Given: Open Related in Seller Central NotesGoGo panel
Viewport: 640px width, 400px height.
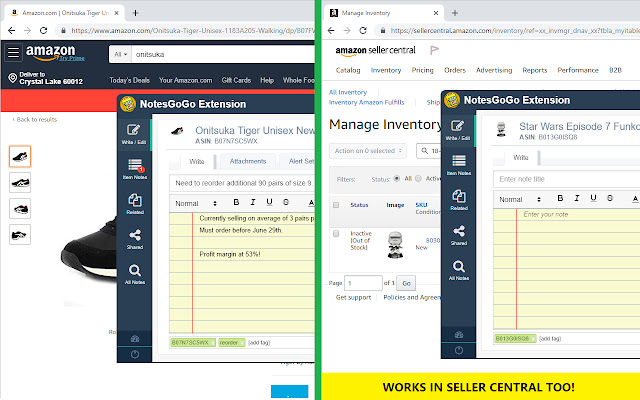Looking at the screenshot, I should tap(459, 200).
